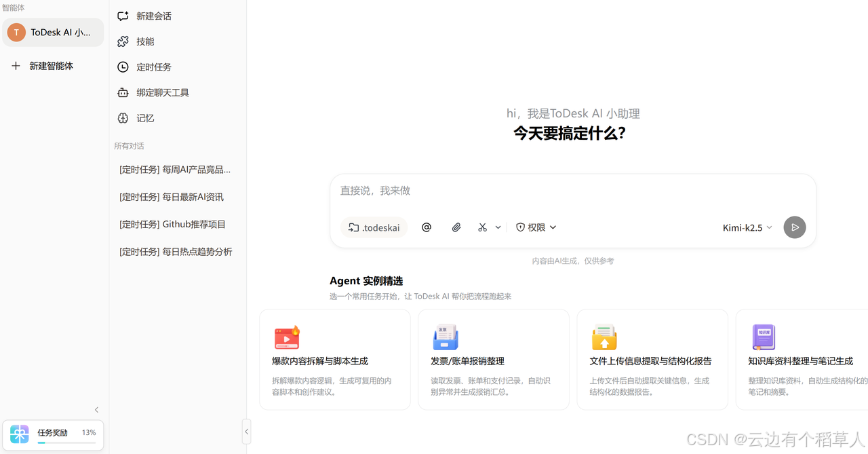868x454 pixels.
Task: Click the scissors screenshot icon
Action: coord(482,227)
